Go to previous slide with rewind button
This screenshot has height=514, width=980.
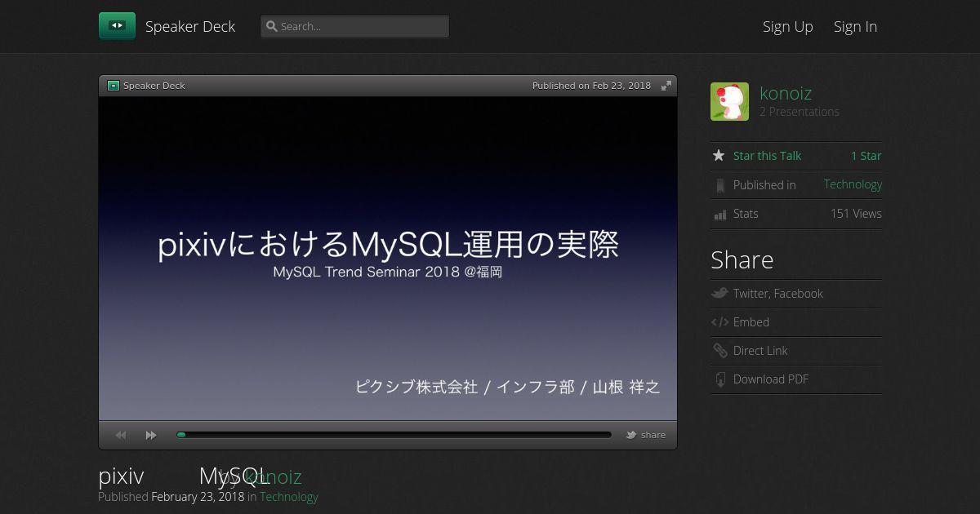(x=121, y=435)
